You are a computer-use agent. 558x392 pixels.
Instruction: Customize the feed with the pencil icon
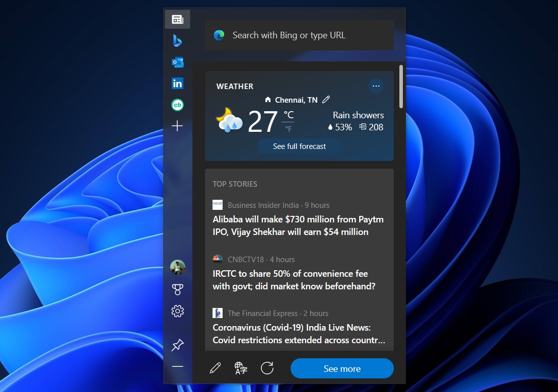pos(215,368)
